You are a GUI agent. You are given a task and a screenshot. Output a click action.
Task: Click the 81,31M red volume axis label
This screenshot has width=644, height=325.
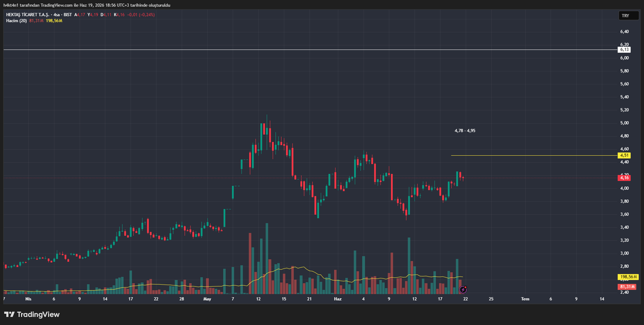(626, 287)
